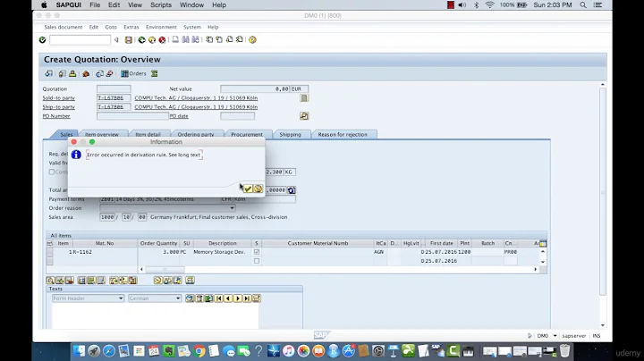Click the green icon right of Orders
Viewport: 644px width, 361px height.
click(x=155, y=74)
